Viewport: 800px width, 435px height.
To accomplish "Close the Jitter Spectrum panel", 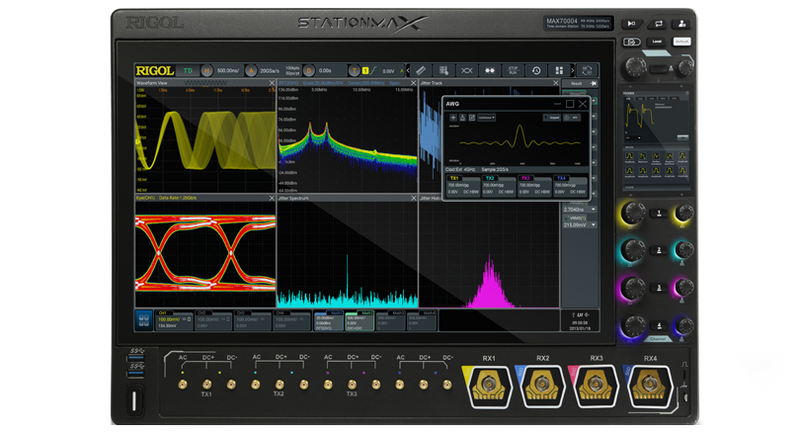I will pos(413,198).
